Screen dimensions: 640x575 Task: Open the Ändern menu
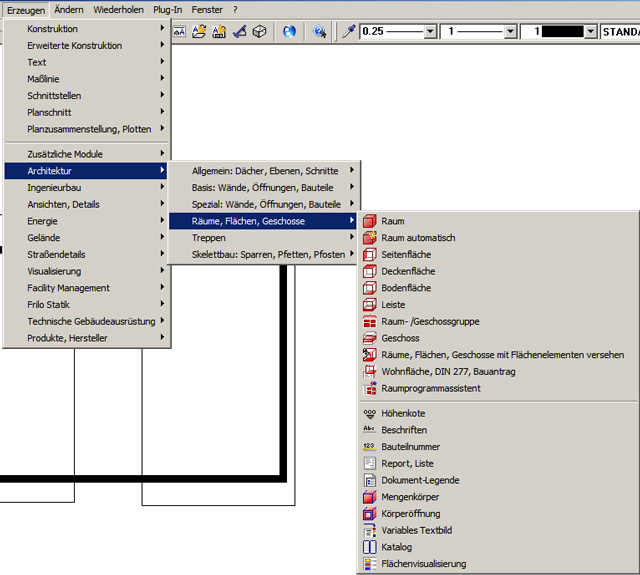pyautogui.click(x=69, y=9)
